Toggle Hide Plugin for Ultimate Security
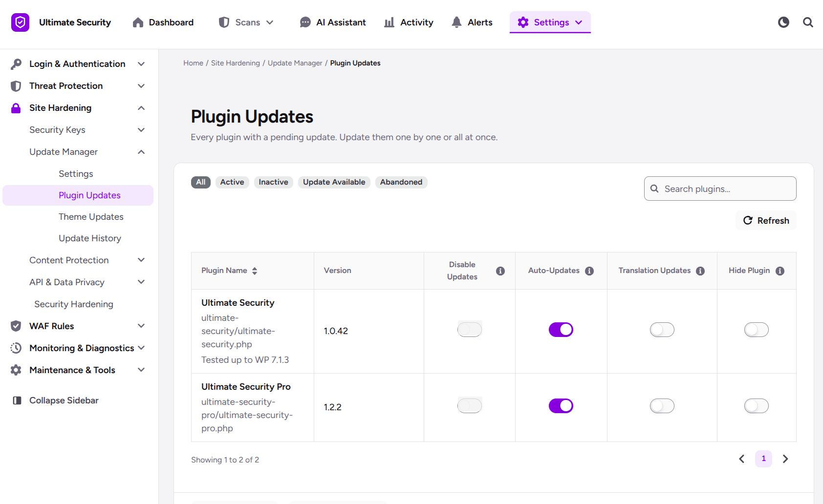Viewport: 823px width, 504px height. [757, 330]
